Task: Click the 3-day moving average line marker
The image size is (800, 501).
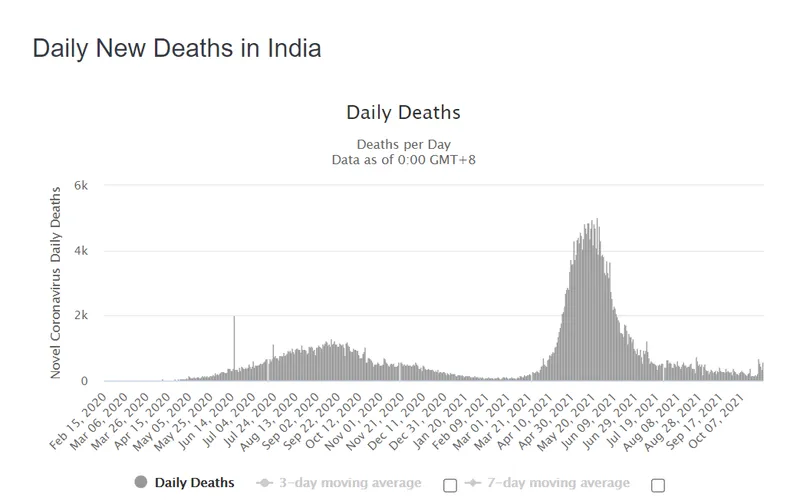Action: [x=266, y=483]
